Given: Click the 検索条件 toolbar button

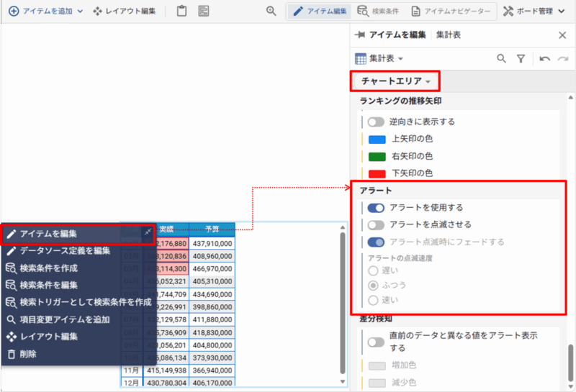Looking at the screenshot, I should point(379,12).
